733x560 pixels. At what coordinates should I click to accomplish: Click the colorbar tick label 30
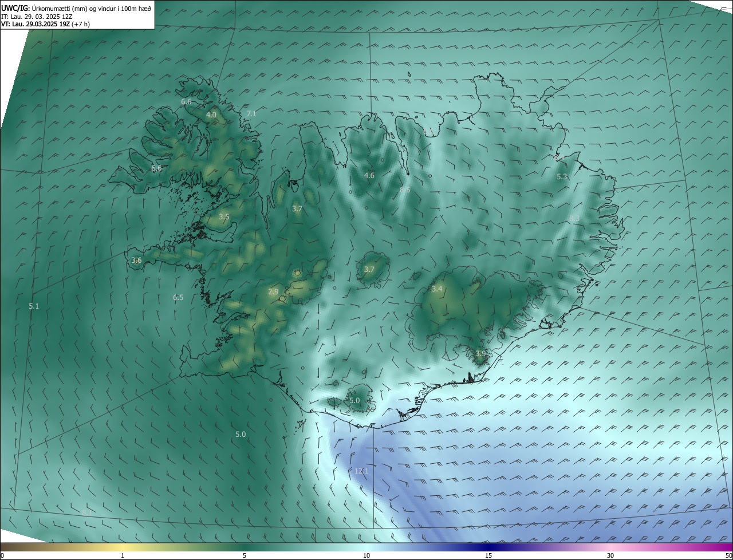click(x=610, y=555)
